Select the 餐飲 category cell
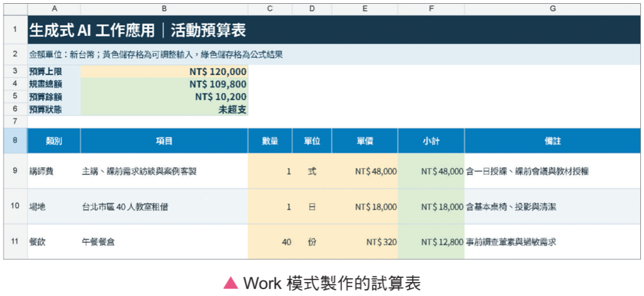Screen dimensions: 644x296 pyautogui.click(x=54, y=242)
